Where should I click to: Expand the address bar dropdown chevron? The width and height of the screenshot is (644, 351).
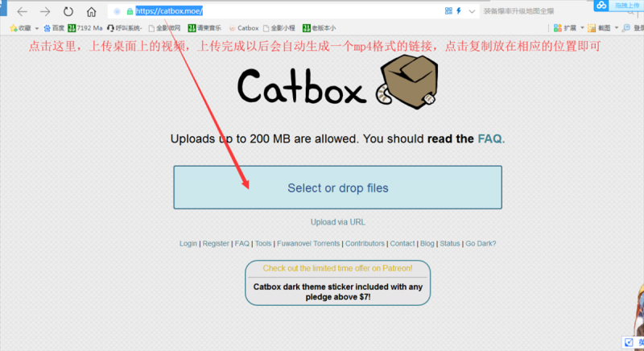click(x=472, y=11)
